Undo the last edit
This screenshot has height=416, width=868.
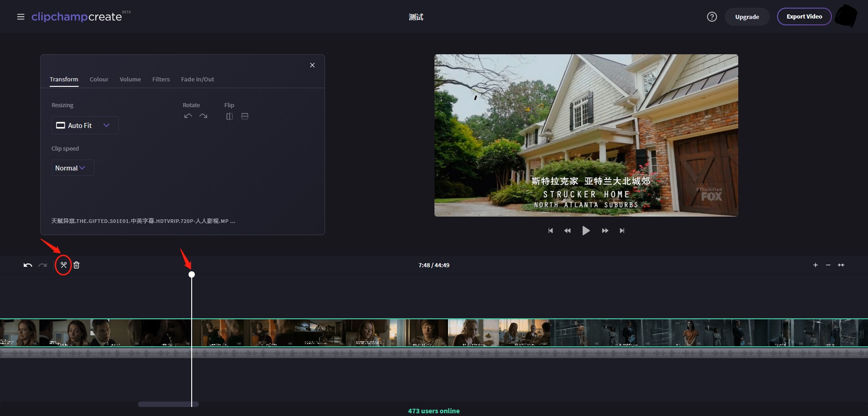coord(28,265)
